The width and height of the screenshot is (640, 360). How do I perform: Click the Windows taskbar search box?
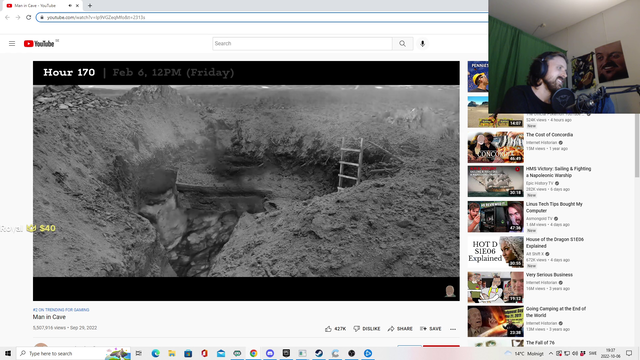(73, 353)
